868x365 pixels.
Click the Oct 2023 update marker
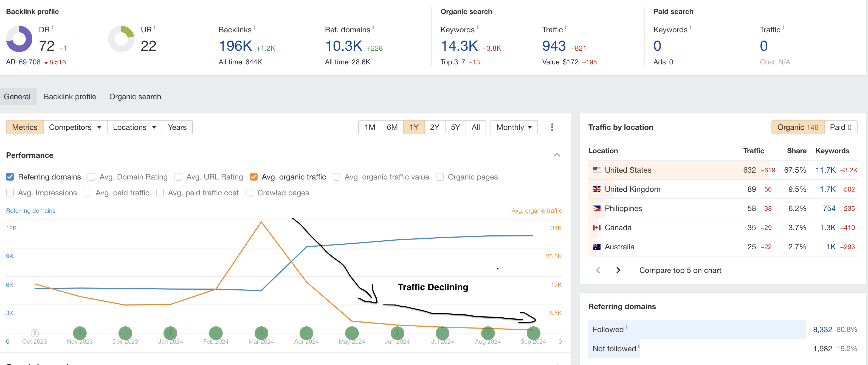pyautogui.click(x=34, y=333)
